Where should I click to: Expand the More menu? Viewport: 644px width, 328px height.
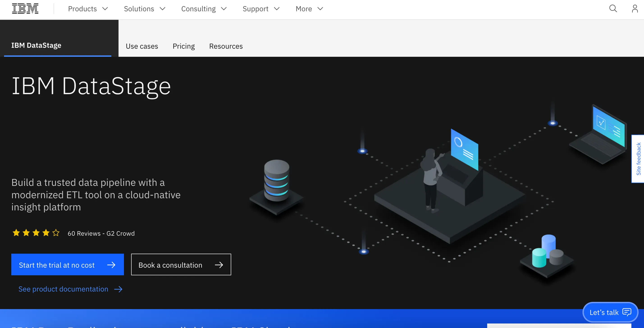[x=309, y=9]
